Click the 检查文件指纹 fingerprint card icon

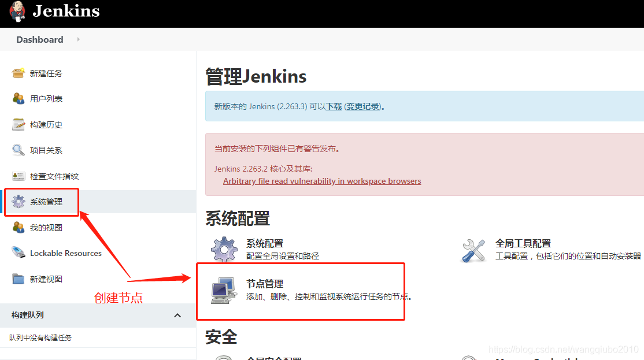click(18, 176)
